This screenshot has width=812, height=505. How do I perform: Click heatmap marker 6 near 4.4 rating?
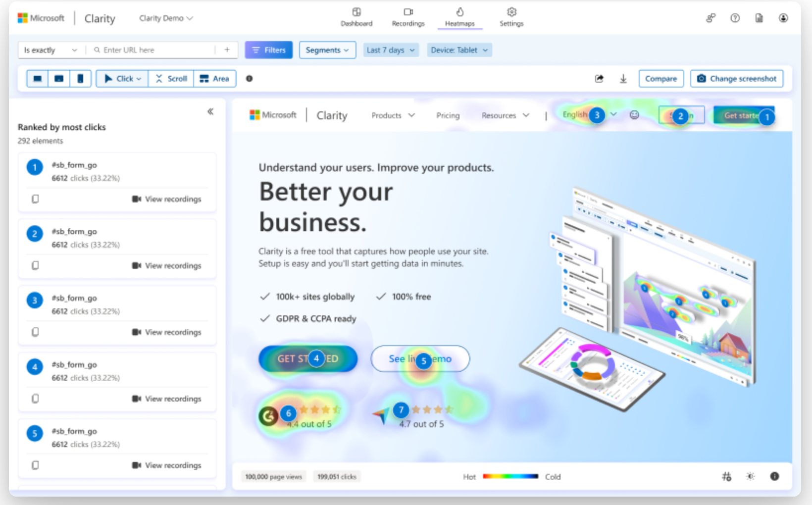(x=288, y=413)
